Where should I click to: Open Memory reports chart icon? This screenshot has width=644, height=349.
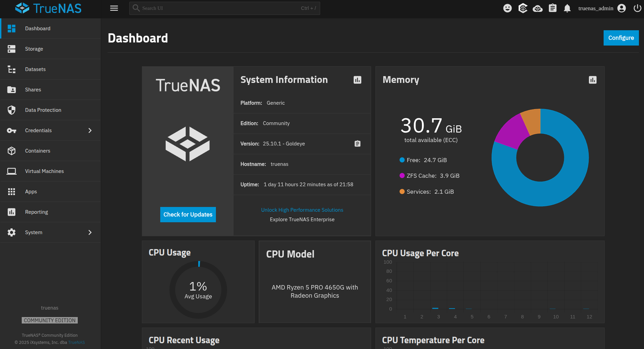592,80
